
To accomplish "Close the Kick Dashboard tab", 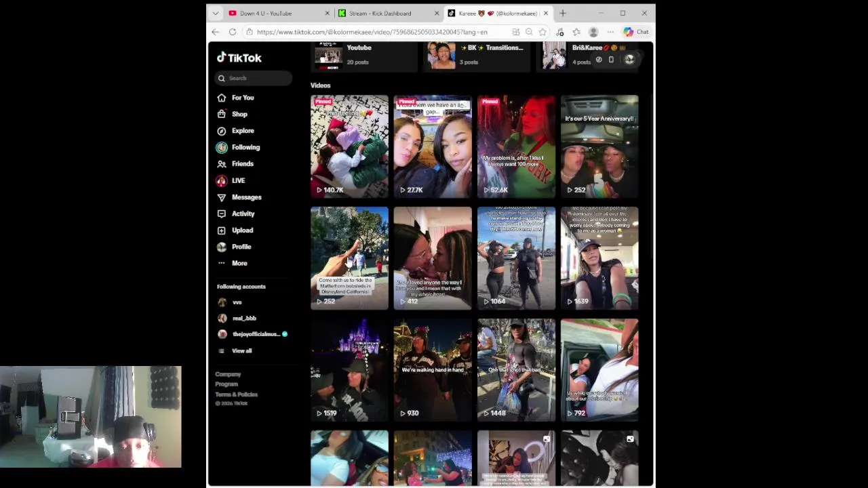I will coord(437,13).
